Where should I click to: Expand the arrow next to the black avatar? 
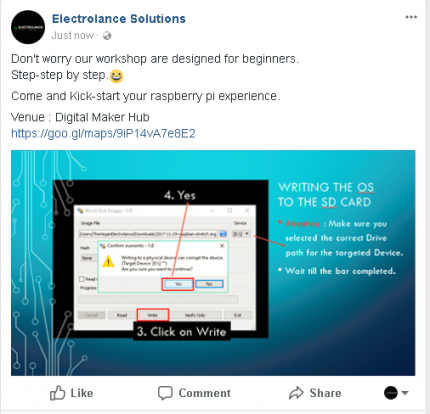405,393
